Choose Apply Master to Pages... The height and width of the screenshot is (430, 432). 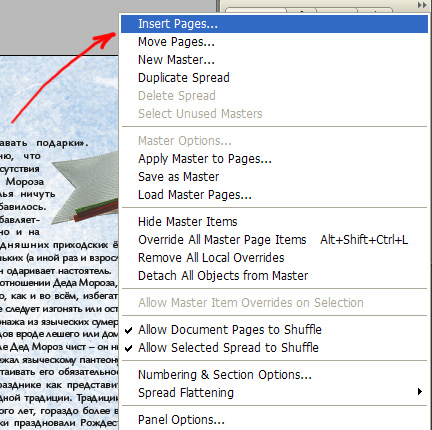point(274,159)
